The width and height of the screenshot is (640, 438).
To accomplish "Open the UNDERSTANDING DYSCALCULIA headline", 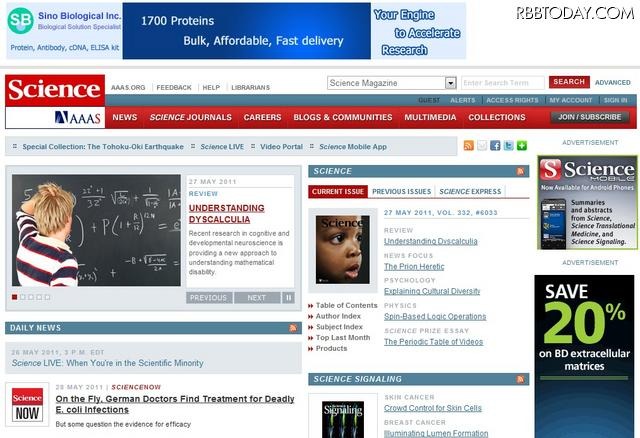I will 227,213.
